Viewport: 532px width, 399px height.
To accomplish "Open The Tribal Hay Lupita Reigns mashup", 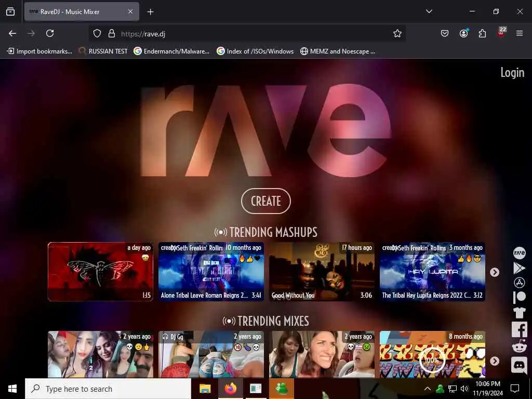I will [432, 271].
